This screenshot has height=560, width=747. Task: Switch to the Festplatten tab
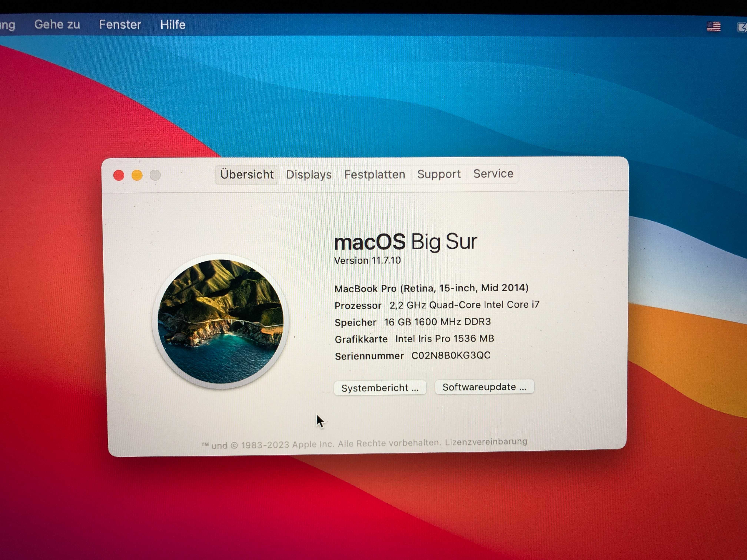374,174
